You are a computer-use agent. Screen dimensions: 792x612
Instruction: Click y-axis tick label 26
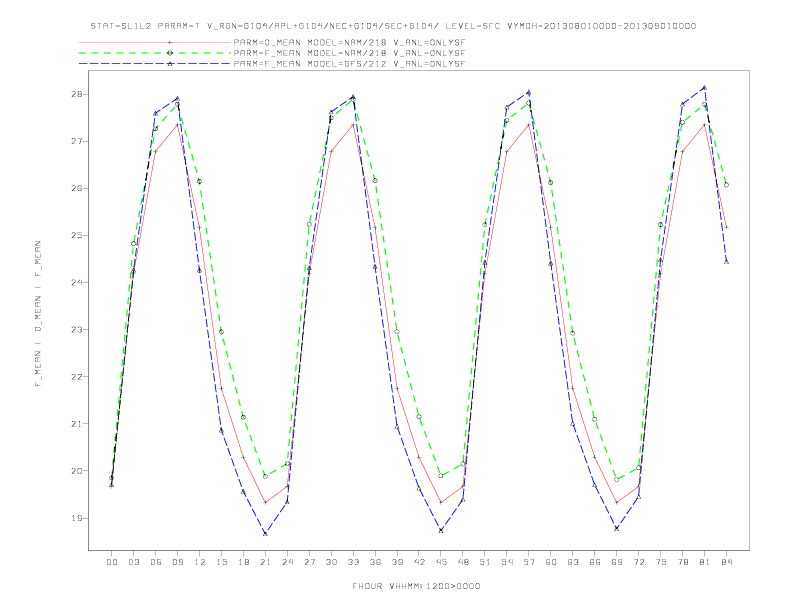tap(77, 188)
